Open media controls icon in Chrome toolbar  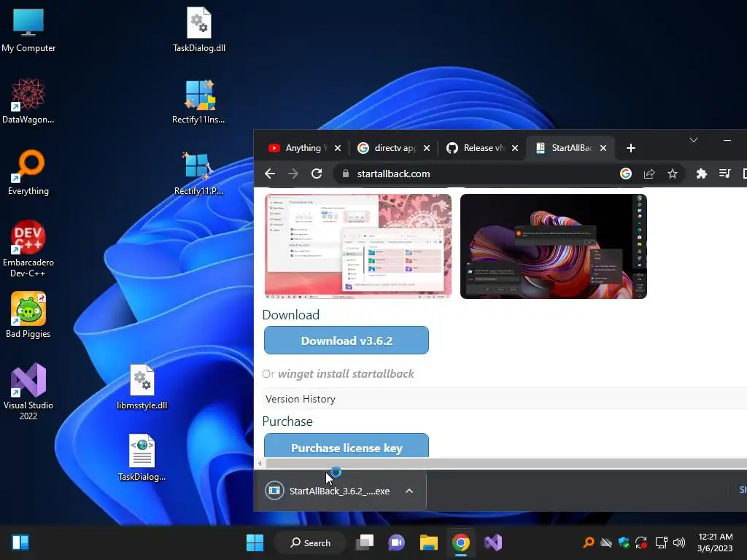click(x=724, y=174)
